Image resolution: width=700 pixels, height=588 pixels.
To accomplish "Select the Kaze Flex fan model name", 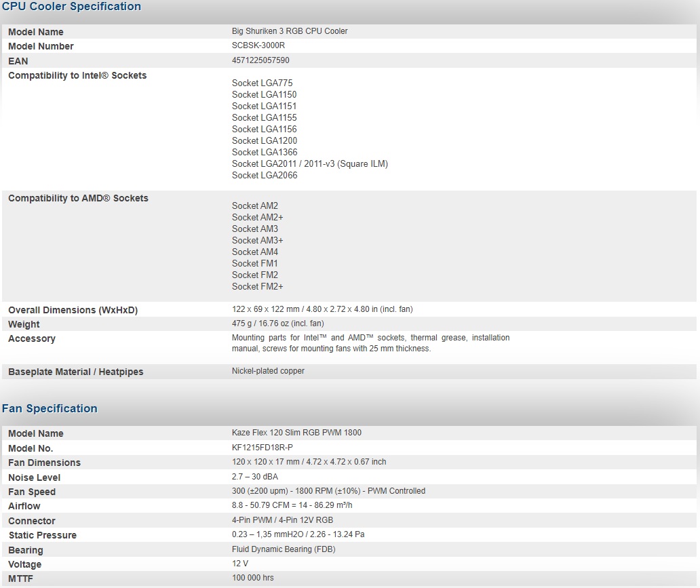I will coord(296,433).
